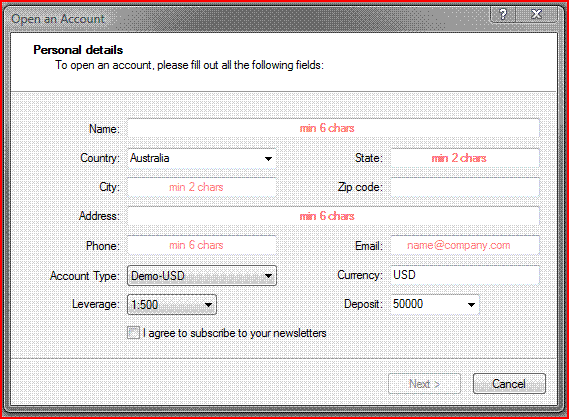This screenshot has width=569, height=419.
Task: Click the Currency field showing USD
Action: pyautogui.click(x=465, y=275)
